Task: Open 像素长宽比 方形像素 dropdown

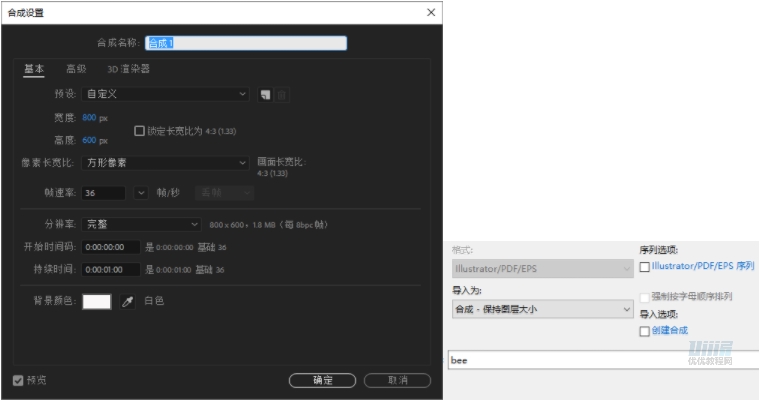Action: pos(165,163)
